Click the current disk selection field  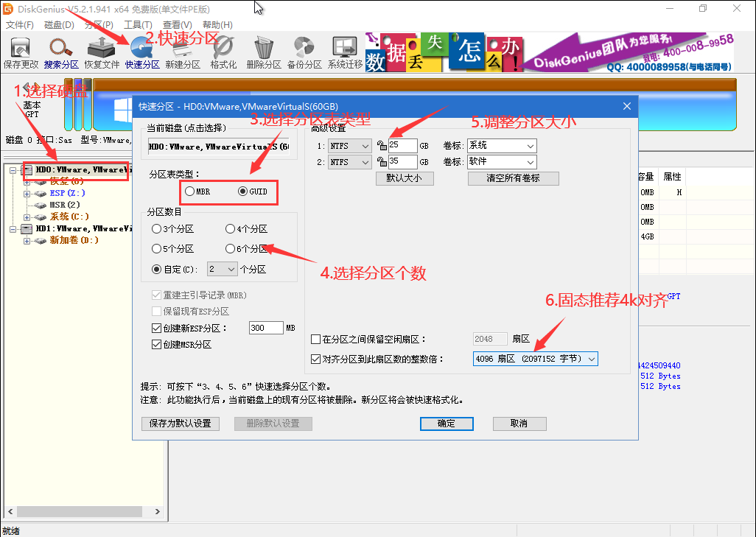(218, 147)
